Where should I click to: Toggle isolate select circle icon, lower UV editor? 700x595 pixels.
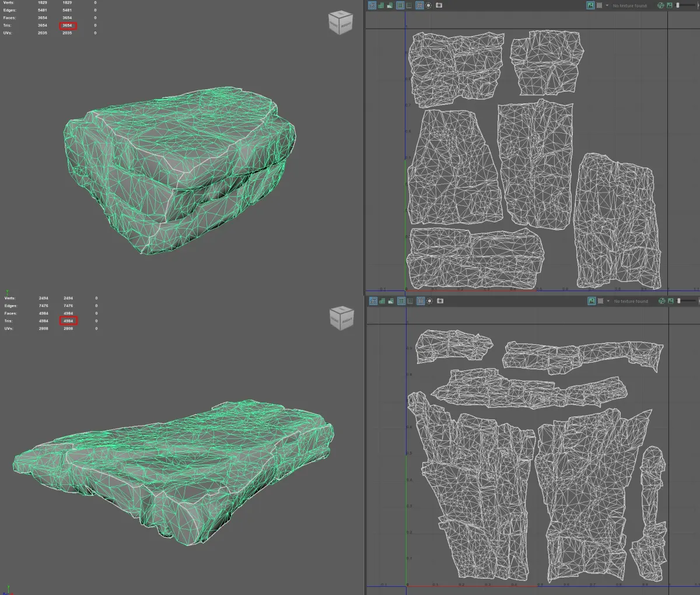430,301
